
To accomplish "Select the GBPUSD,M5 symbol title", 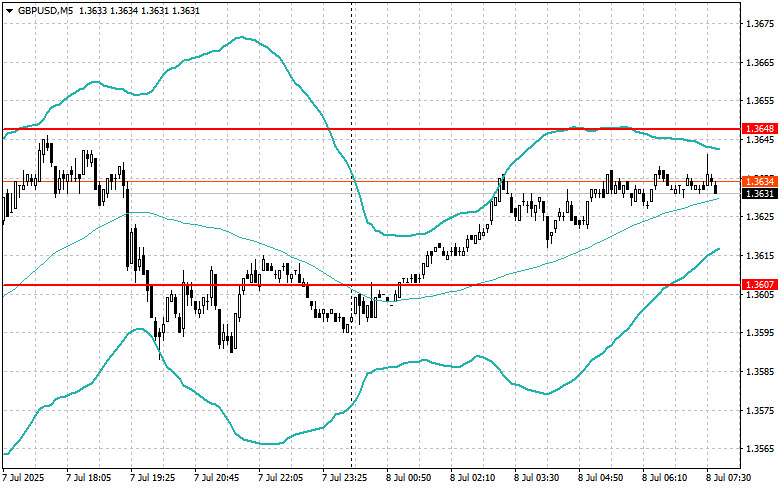I will [x=45, y=10].
